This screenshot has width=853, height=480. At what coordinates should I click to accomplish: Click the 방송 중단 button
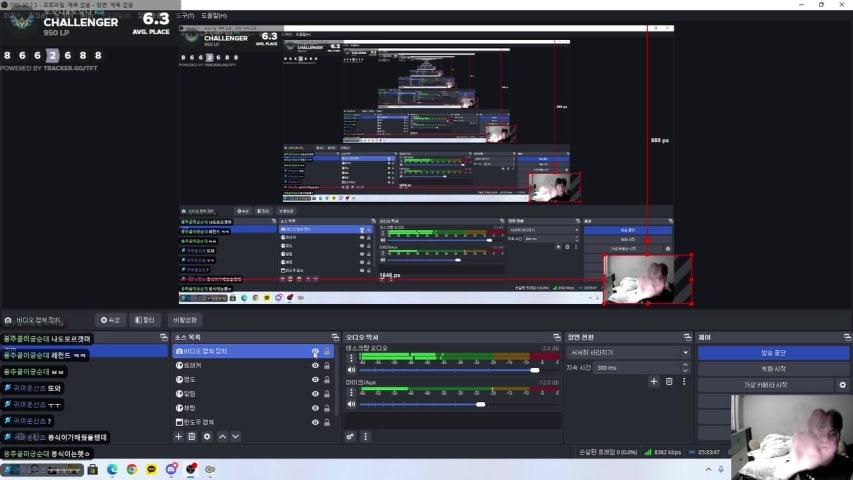(x=772, y=353)
